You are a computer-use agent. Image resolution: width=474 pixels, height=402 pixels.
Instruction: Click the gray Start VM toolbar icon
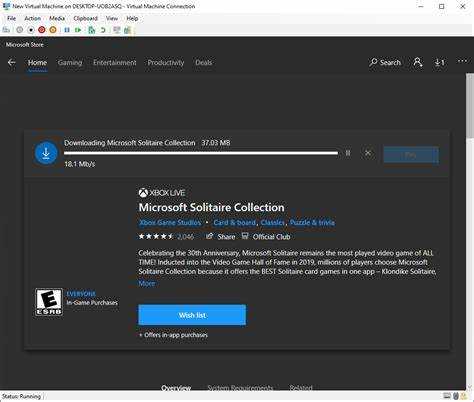[x=20, y=30]
